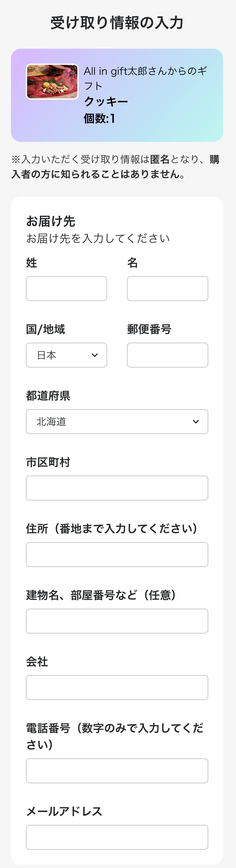The image size is (236, 868).
Task: Click the メールアドレス label text
Action: click(x=64, y=811)
